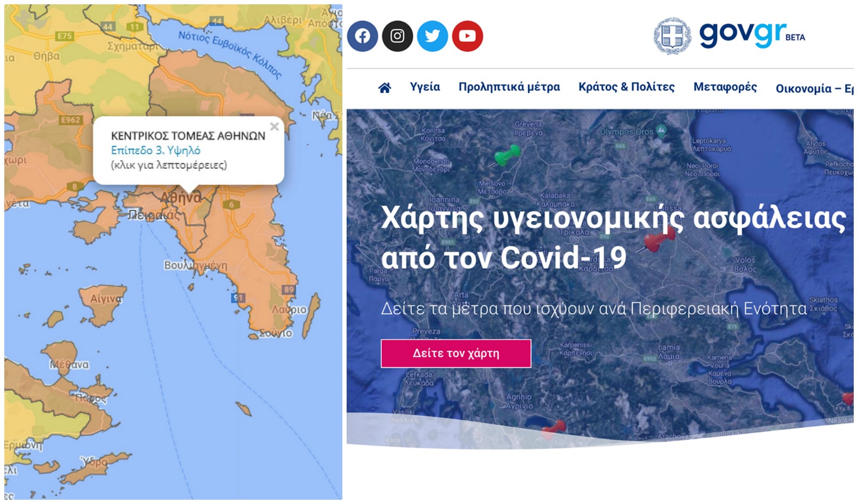This screenshot has width=858, height=504.
Task: Click the Ύδρα island label
Action: 94,461
